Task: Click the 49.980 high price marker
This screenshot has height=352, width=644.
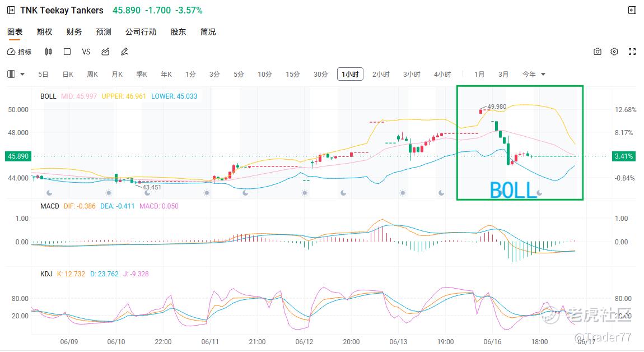Action: click(497, 106)
